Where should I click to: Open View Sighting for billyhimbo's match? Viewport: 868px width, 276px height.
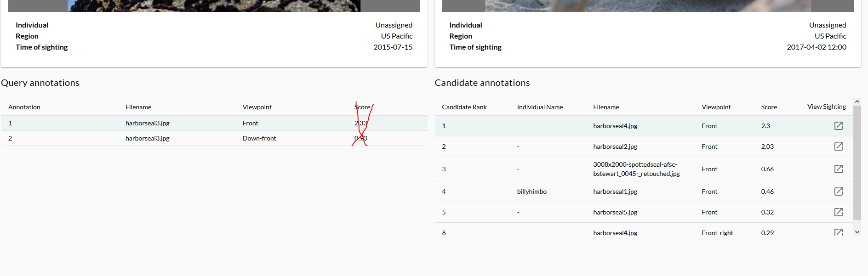pos(839,192)
